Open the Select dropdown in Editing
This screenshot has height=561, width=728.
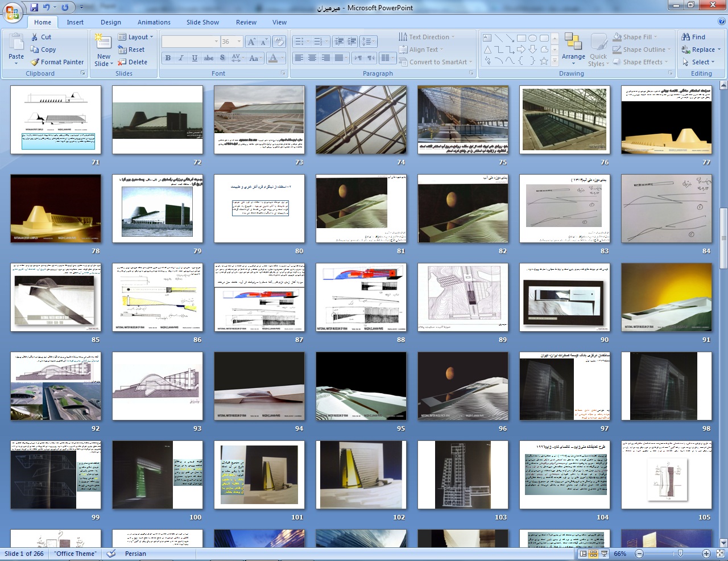coord(698,62)
